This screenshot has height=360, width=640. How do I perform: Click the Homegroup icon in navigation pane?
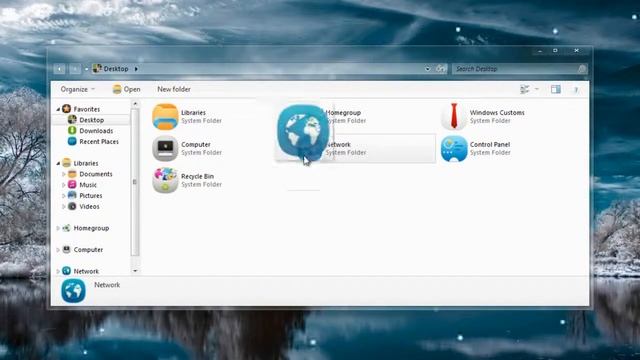(67, 228)
